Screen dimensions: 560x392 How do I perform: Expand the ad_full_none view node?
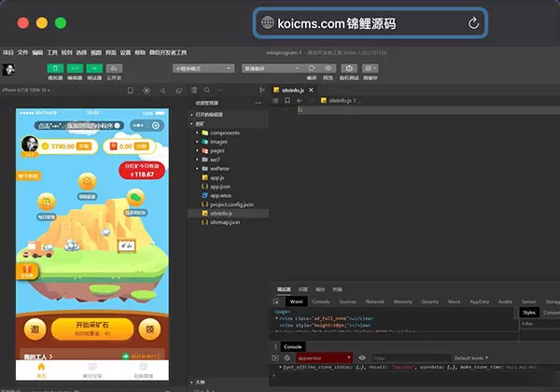click(x=277, y=318)
